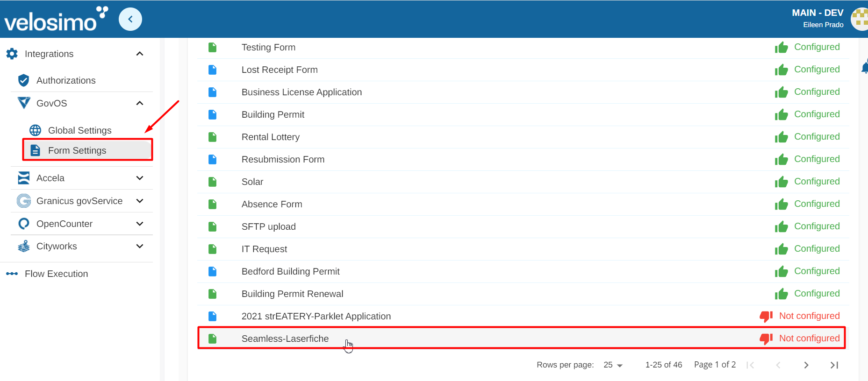The image size is (868, 381).
Task: Click the Global Settings globe icon
Action: click(35, 130)
